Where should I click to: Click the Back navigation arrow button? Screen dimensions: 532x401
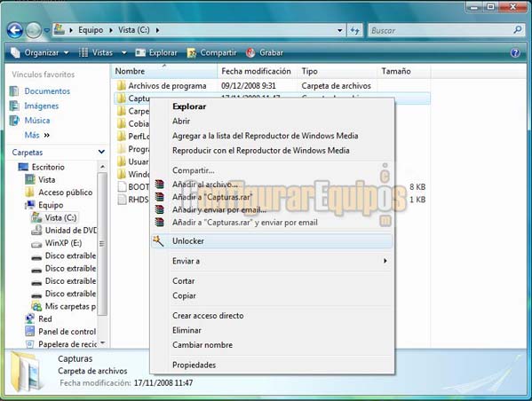15,30
